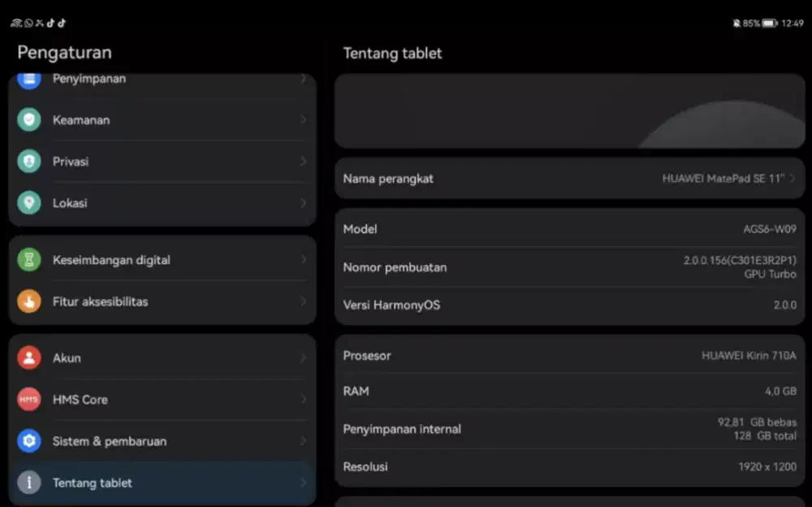This screenshot has width=812, height=507.
Task: Tap the tablet banner image card
Action: [569, 111]
